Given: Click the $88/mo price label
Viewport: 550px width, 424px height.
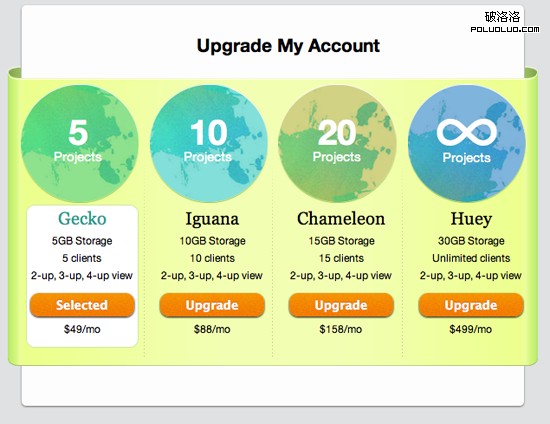Looking at the screenshot, I should click(212, 329).
